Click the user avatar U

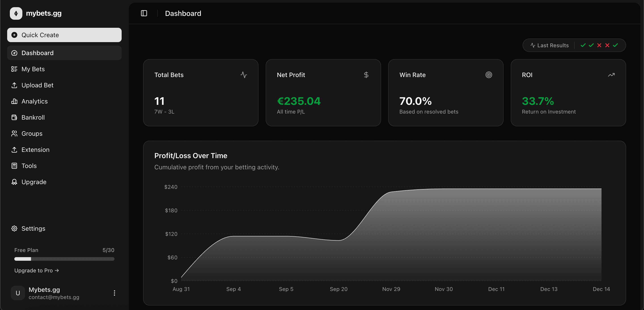tap(18, 293)
